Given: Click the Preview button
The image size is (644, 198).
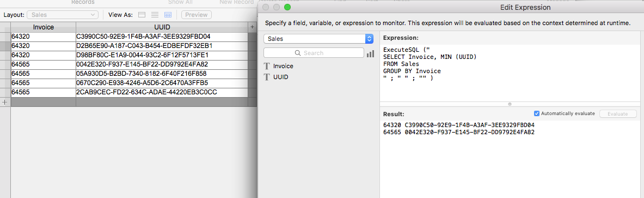Looking at the screenshot, I should [x=197, y=15].
